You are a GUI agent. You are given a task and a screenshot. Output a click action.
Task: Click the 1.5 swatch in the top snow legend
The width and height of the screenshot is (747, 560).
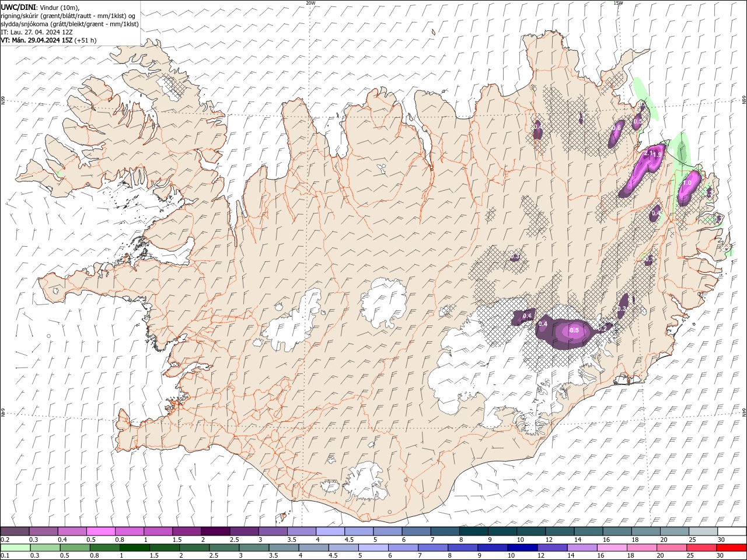click(186, 531)
